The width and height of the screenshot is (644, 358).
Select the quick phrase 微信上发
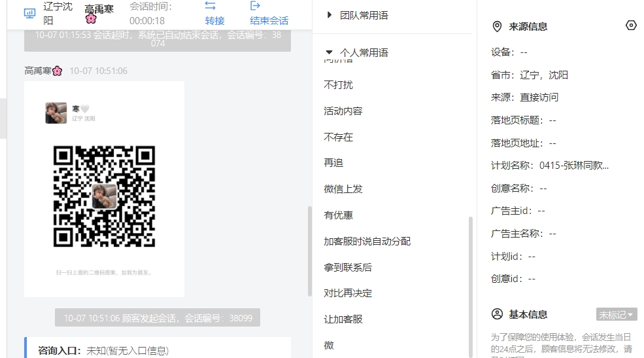343,189
